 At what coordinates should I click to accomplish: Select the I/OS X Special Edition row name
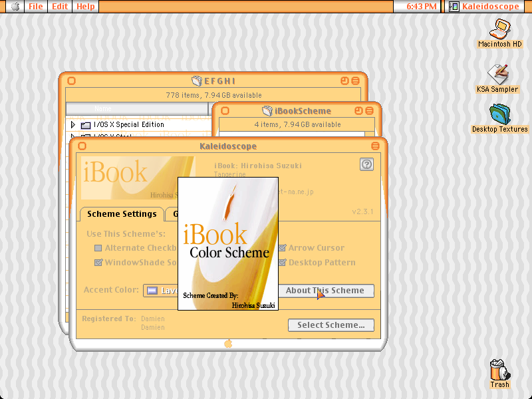129,124
